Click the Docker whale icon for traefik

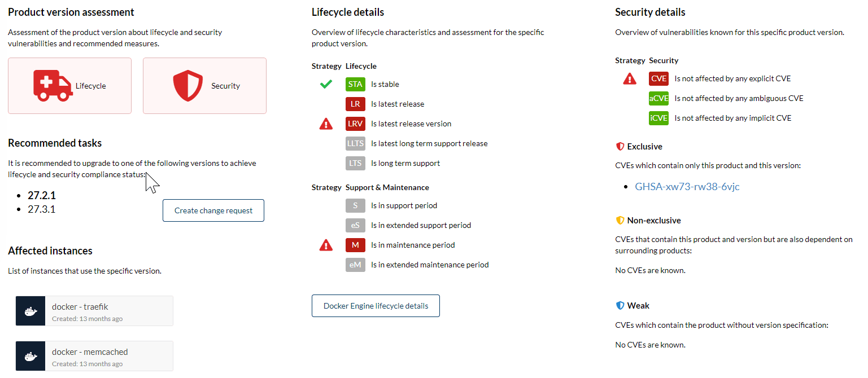(x=30, y=311)
